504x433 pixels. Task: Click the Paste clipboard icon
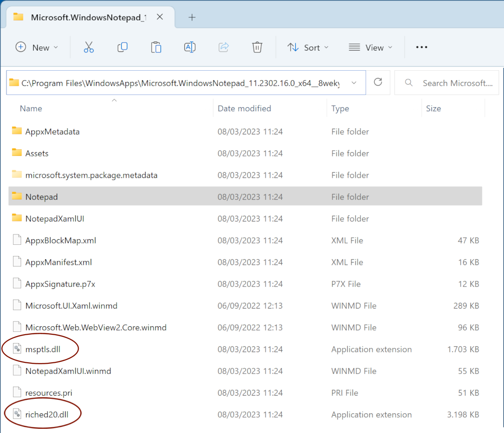[x=156, y=47]
